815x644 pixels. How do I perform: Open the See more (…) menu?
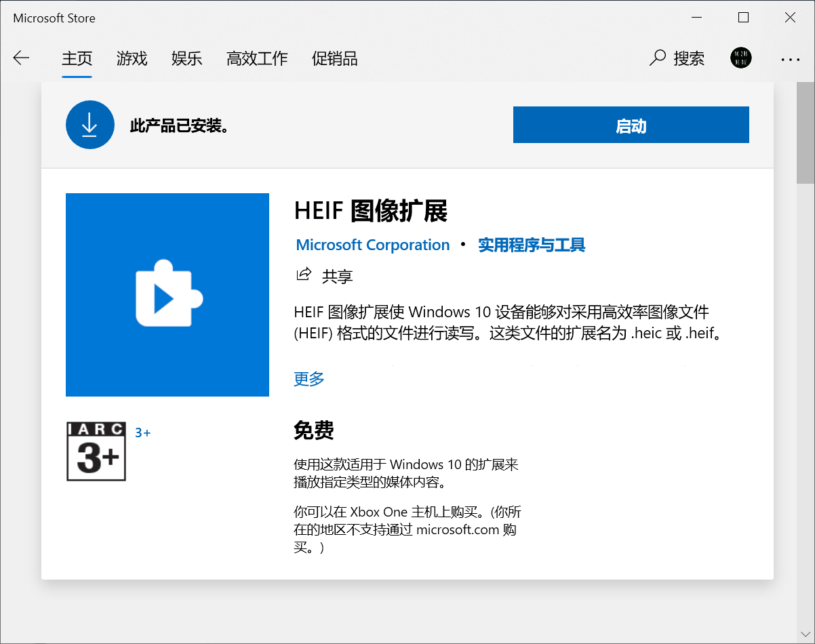[790, 60]
